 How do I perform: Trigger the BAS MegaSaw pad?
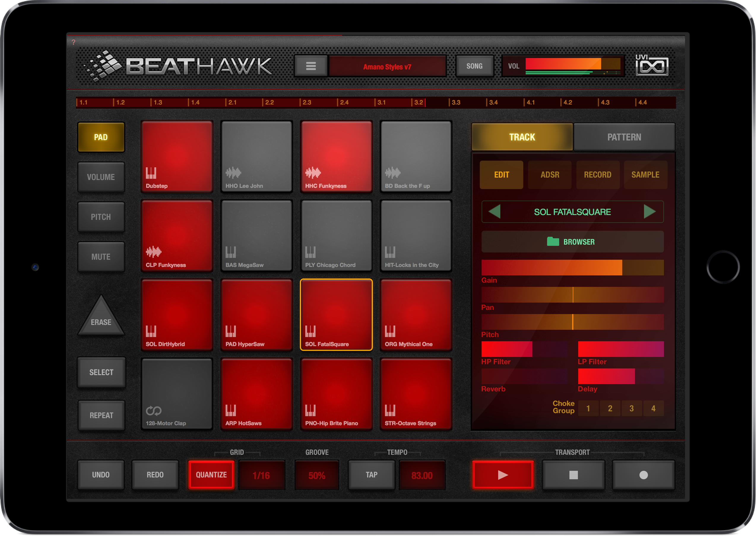click(257, 236)
